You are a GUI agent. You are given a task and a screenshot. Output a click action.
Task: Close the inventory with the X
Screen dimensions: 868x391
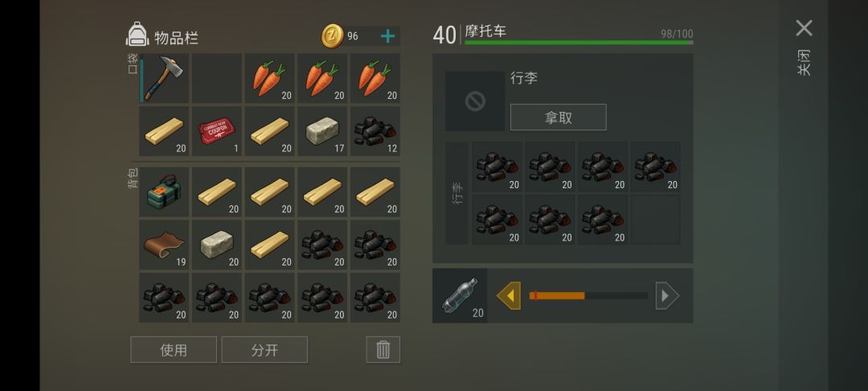[804, 28]
